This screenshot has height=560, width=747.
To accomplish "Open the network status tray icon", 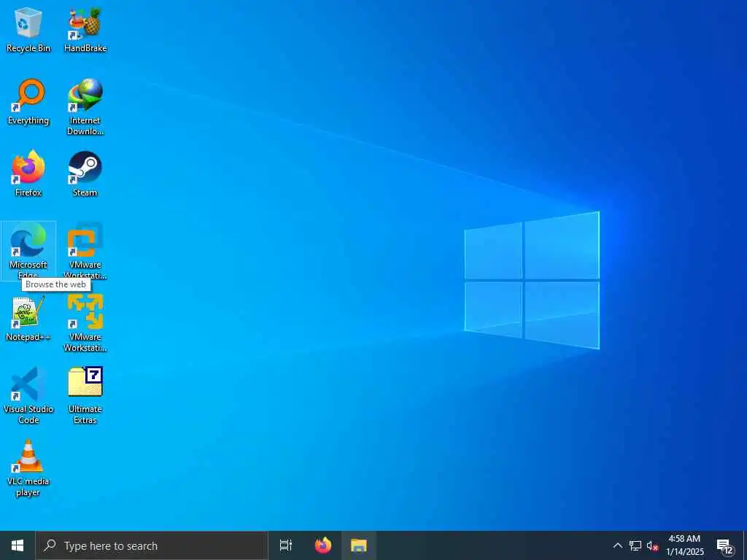I will point(635,545).
